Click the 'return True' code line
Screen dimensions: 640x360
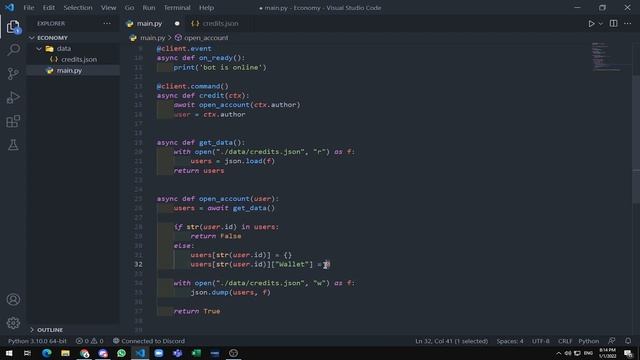197,311
